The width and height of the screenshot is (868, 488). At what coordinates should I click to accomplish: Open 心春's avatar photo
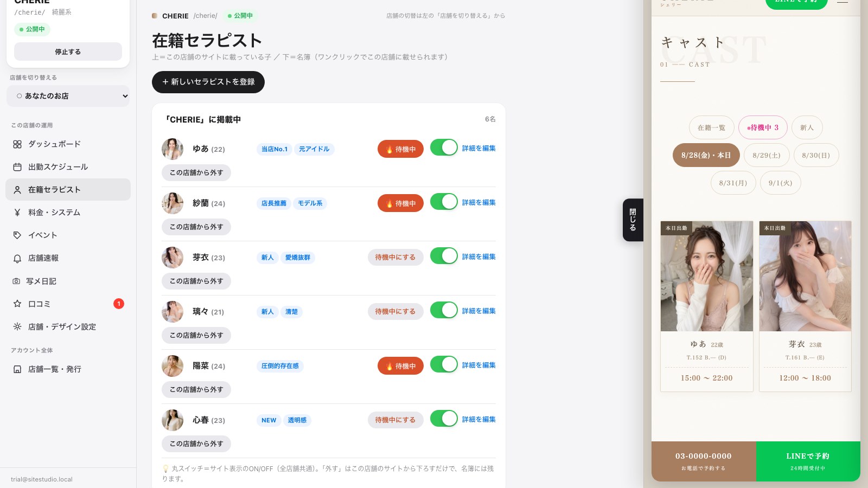[x=173, y=420]
